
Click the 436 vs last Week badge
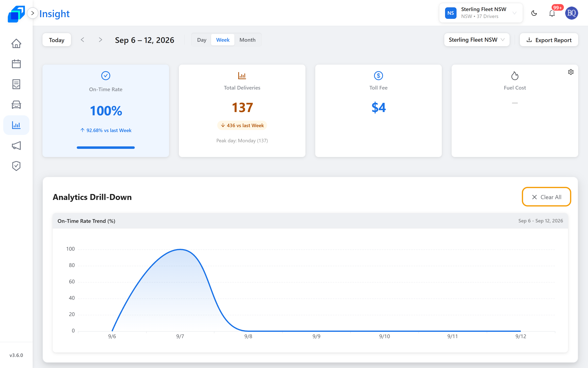(242, 125)
